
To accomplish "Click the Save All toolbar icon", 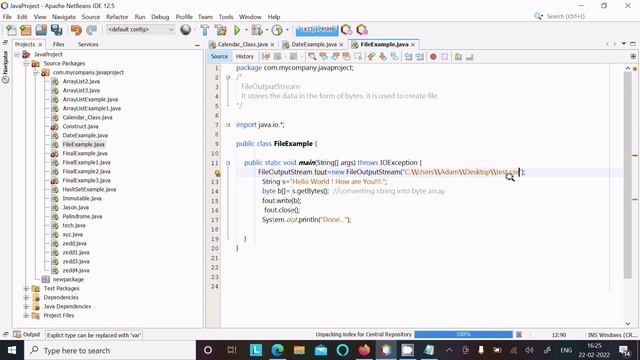I will 56,30.
